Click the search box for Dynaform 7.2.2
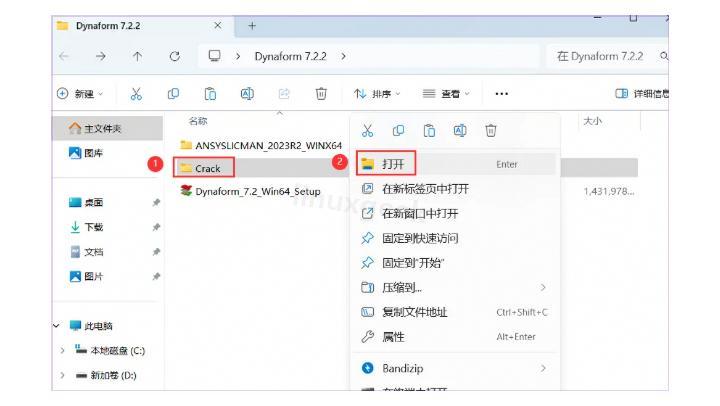Image resolution: width=720 pixels, height=406 pixels. (x=607, y=56)
